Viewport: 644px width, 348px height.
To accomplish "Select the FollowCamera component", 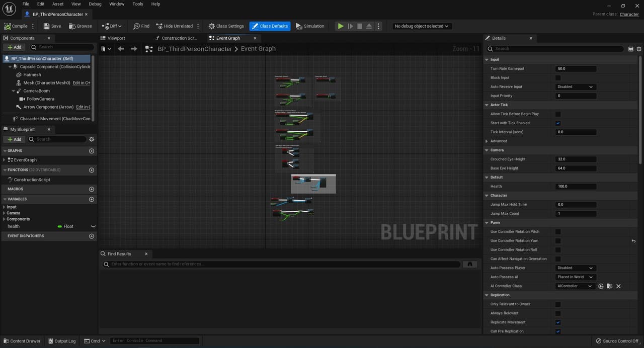I will (x=40, y=99).
